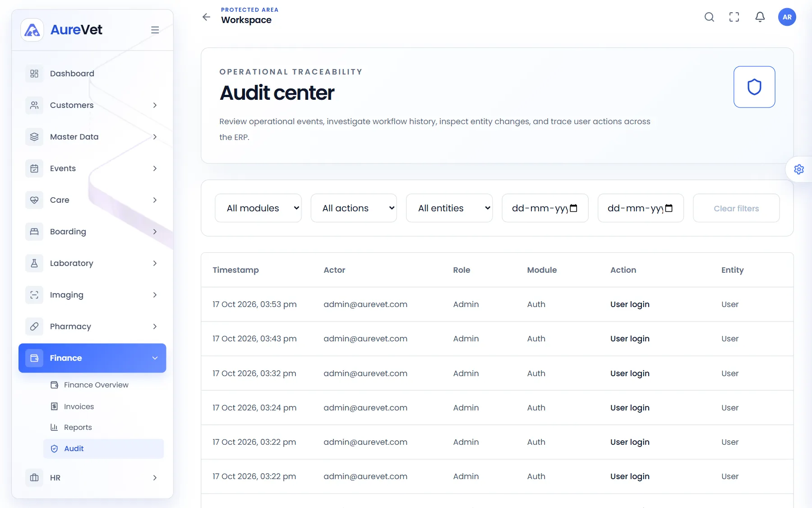Open the All entities dropdown
Image resolution: width=812 pixels, height=508 pixels.
[449, 208]
